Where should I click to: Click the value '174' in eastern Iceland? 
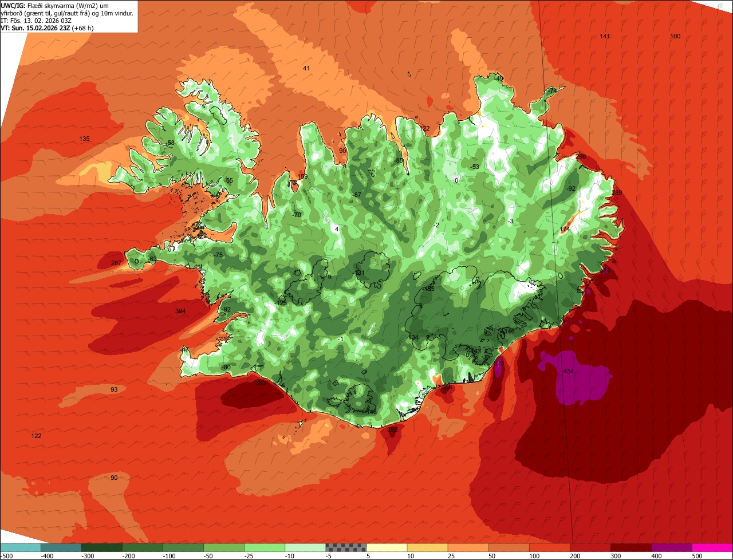coord(565,230)
